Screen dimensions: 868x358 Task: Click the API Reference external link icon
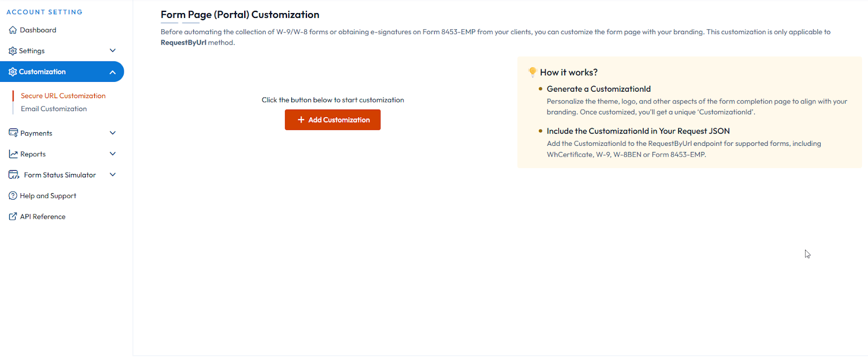(13, 216)
